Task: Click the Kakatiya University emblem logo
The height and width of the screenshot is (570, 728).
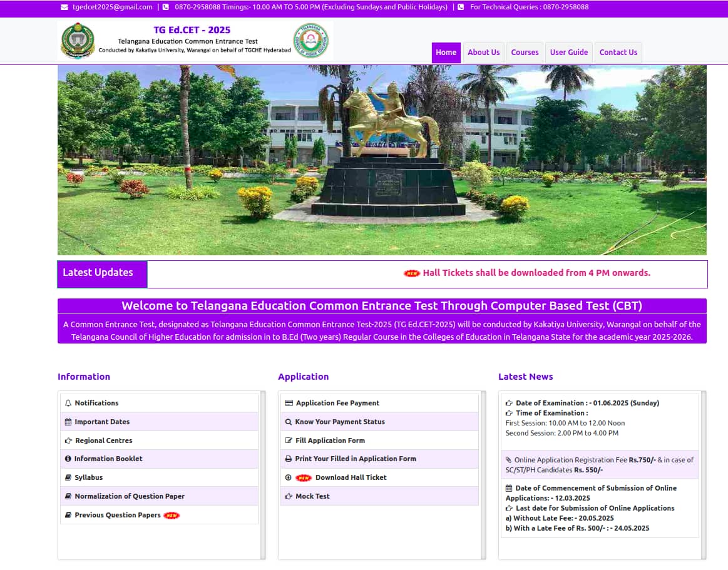Action: pos(78,41)
